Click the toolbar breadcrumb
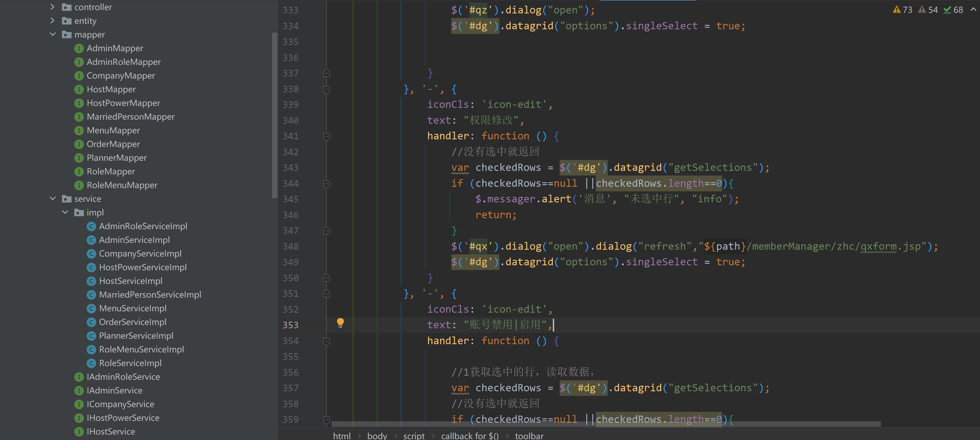Screen dimensions: 980x440 click(x=529, y=436)
